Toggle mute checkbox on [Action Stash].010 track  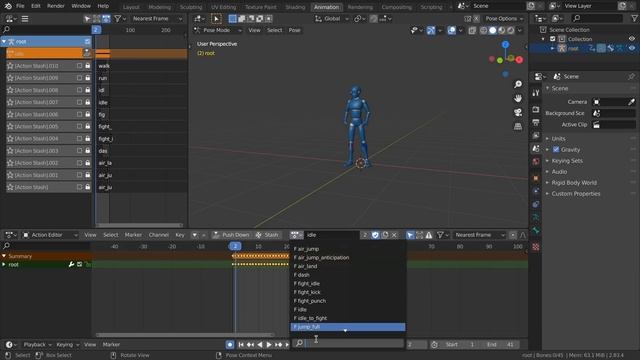(x=79, y=66)
